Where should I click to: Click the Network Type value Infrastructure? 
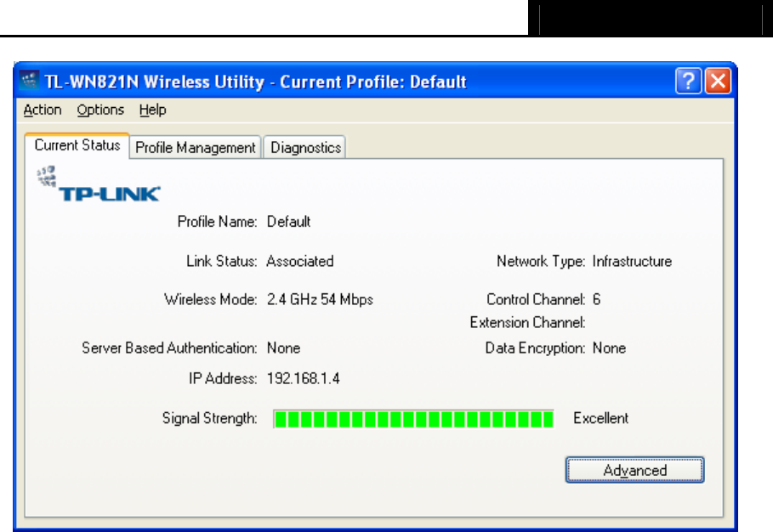tap(632, 261)
